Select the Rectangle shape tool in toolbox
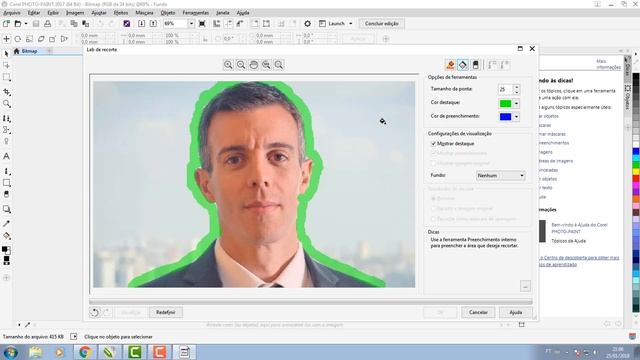This screenshot has width=640, height=360. coord(7,182)
